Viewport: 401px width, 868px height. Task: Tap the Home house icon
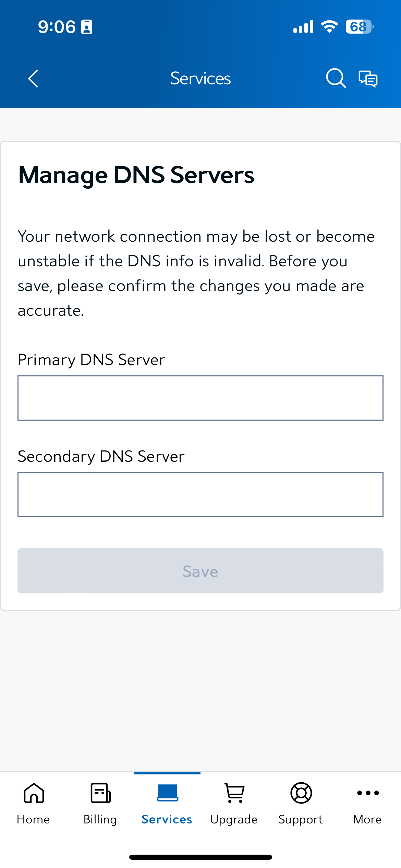tap(34, 793)
